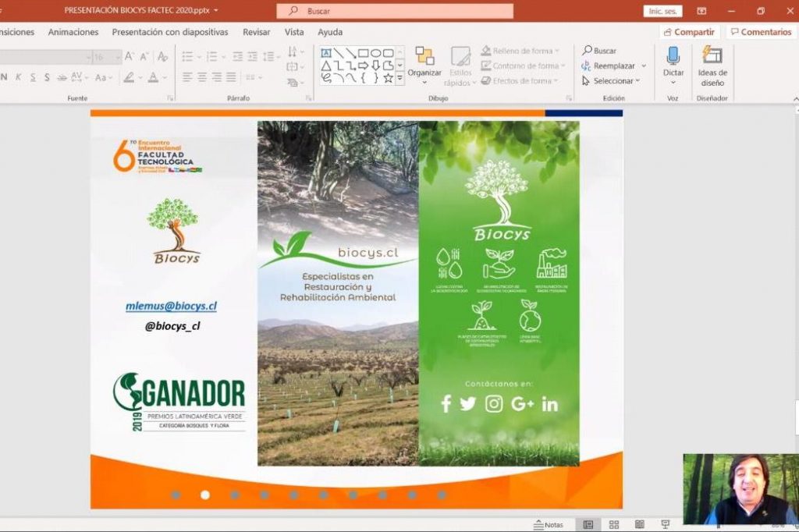This screenshot has height=532, width=799.
Task: Choose the rectangle shape
Action: point(364,53)
